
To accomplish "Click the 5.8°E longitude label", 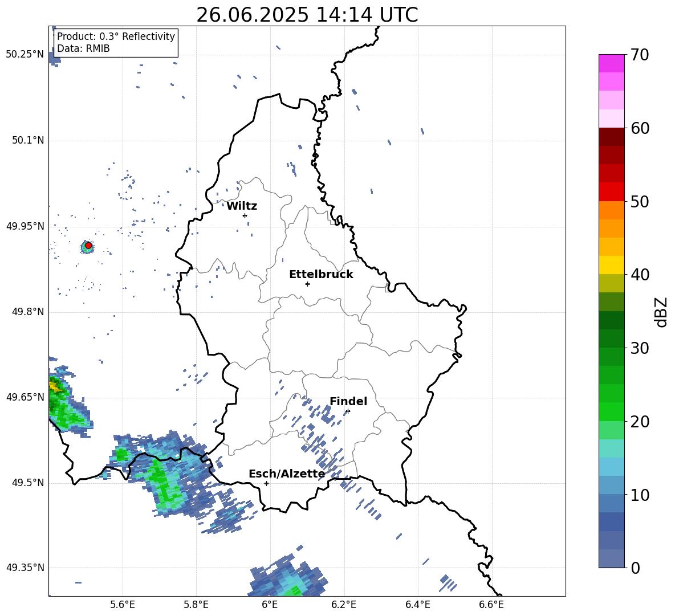I will [196, 605].
